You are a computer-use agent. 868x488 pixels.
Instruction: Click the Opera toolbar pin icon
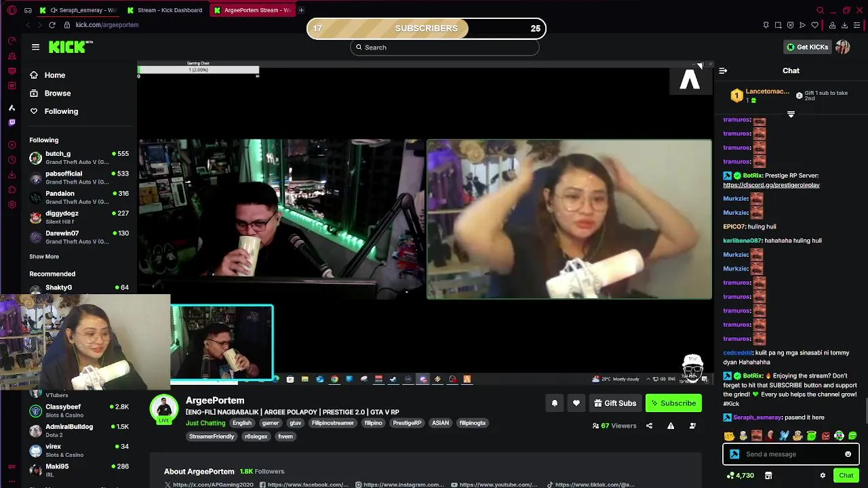(x=766, y=25)
